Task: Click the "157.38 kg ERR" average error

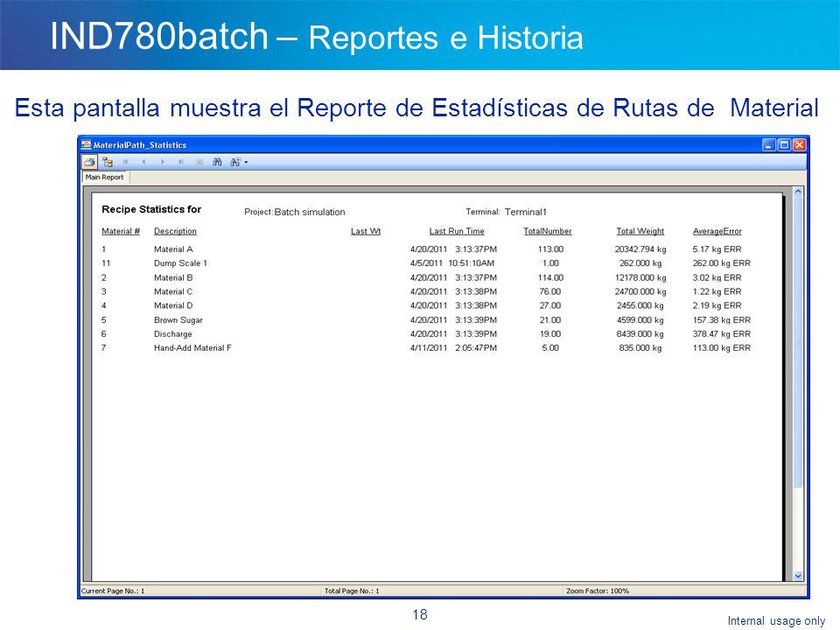Action: [722, 320]
